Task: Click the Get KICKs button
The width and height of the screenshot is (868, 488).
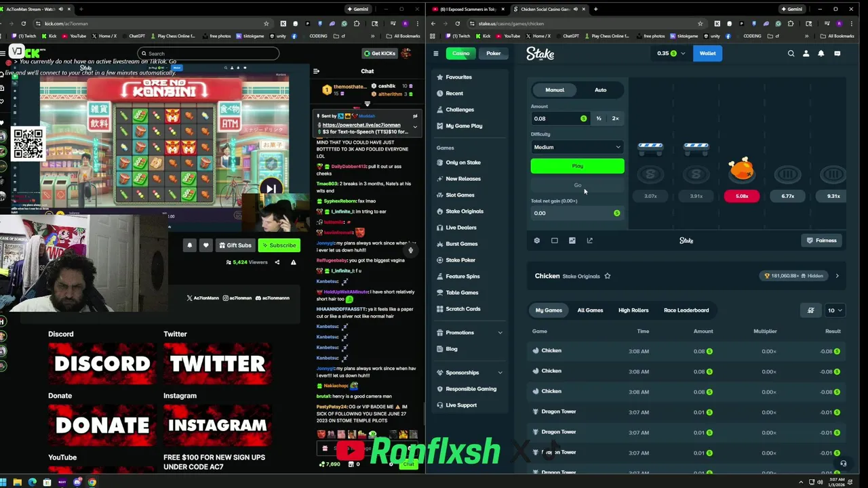Action: click(379, 54)
